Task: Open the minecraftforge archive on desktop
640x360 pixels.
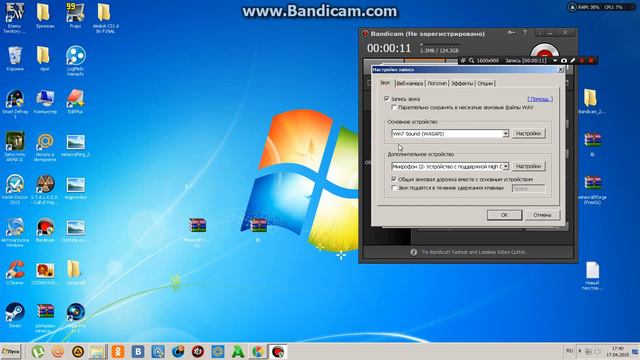Action: pos(592,190)
